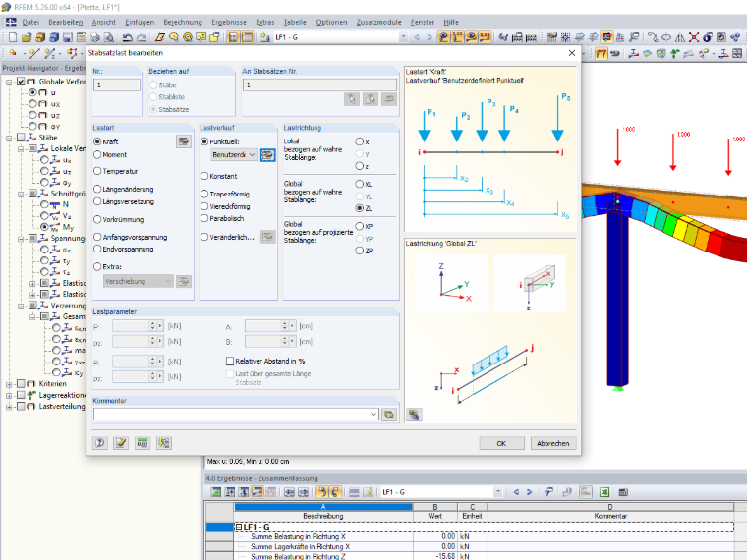Click the filter icon in results table toolbar
This screenshot has width=747, height=560.
pos(548,492)
